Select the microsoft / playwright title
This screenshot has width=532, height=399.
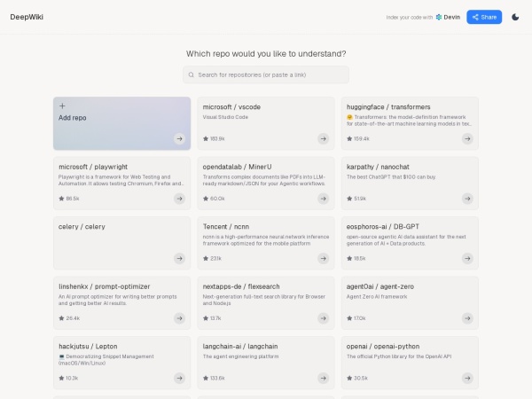pos(93,167)
